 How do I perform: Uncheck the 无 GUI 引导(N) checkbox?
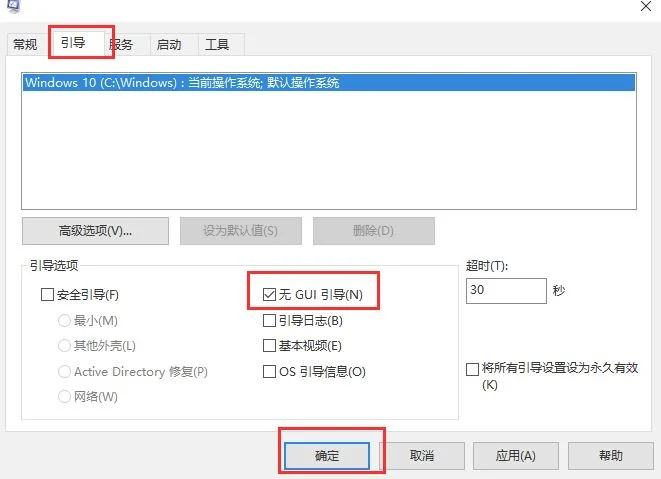(x=269, y=294)
